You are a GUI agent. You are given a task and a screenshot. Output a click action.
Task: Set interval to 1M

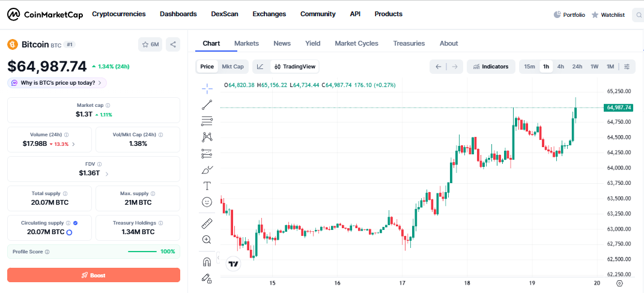(x=610, y=67)
